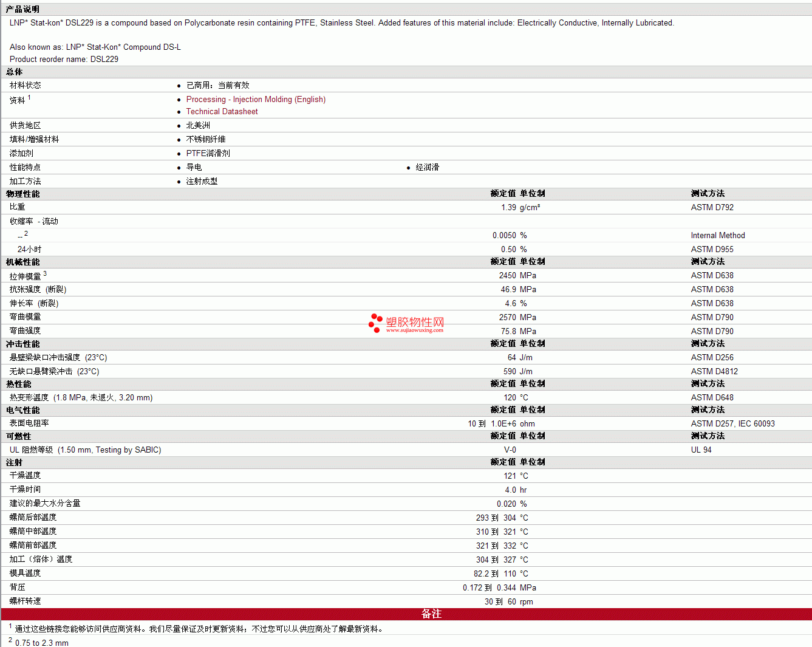Click the 螺筒前部温度 row label
812x647 pixels.
(x=33, y=546)
